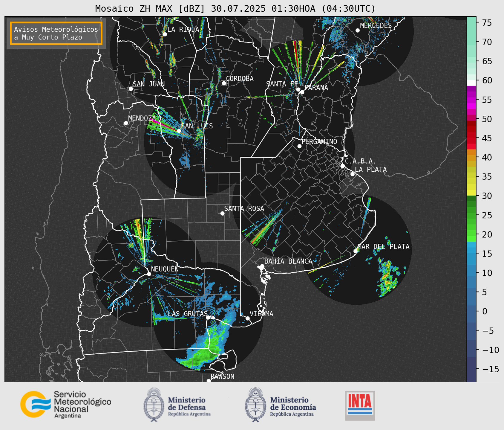Viewport: 504px width, 430px height.
Task: Select the VIEDMA city marker
Action: (247, 318)
